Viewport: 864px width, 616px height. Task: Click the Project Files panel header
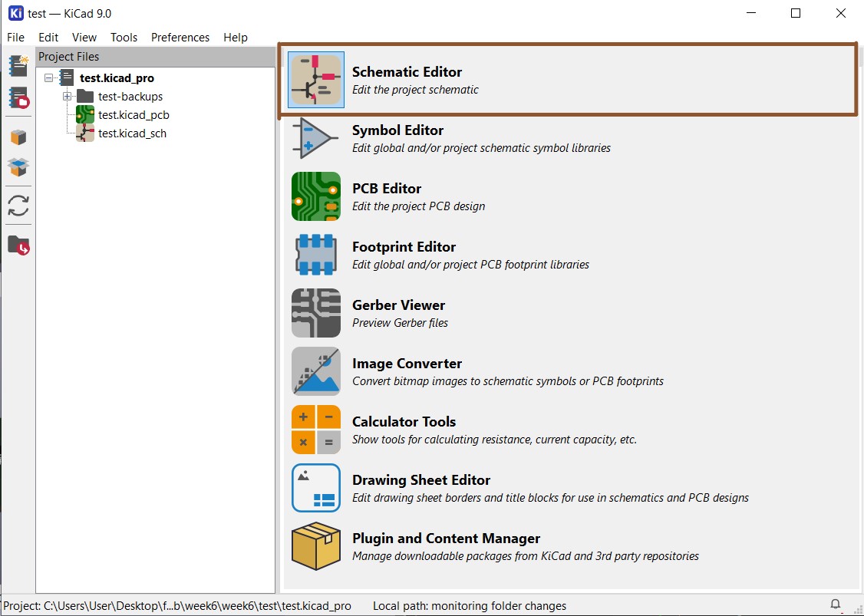(156, 57)
